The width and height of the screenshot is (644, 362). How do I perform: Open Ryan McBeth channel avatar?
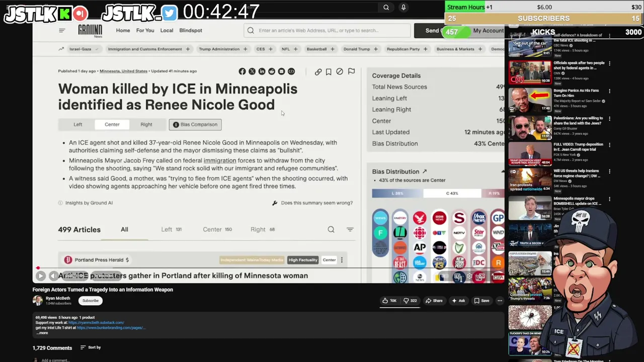pos(38,301)
